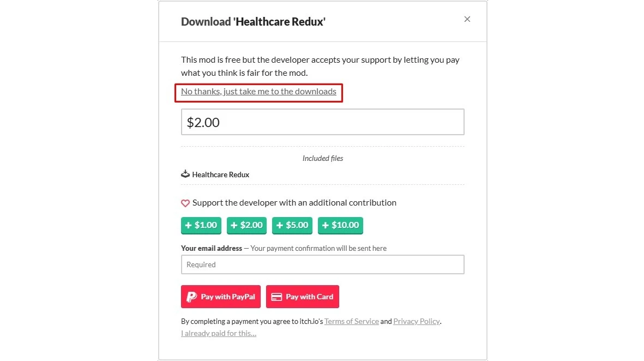Image resolution: width=644 pixels, height=361 pixels.
Task: Click the PayPal logo icon
Action: (191, 297)
